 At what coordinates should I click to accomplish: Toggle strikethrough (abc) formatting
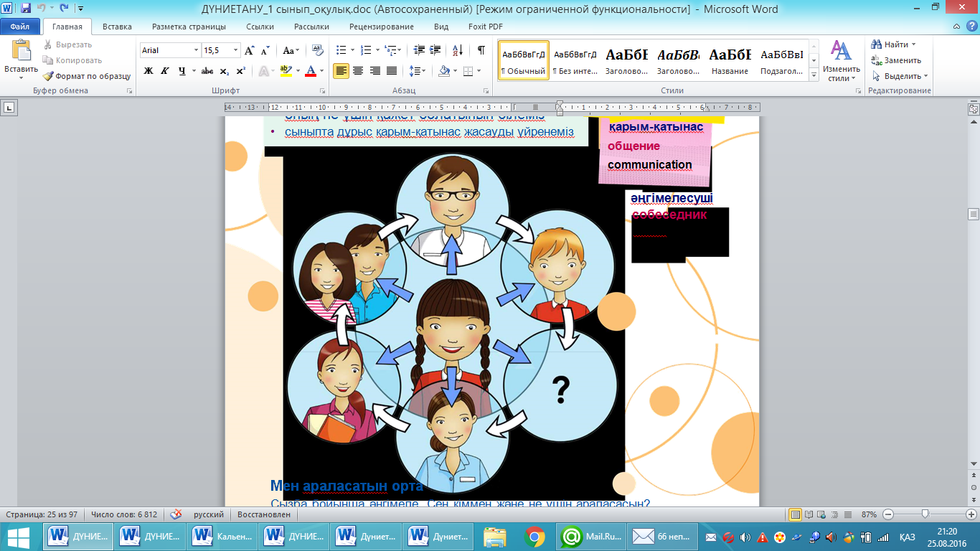[207, 70]
